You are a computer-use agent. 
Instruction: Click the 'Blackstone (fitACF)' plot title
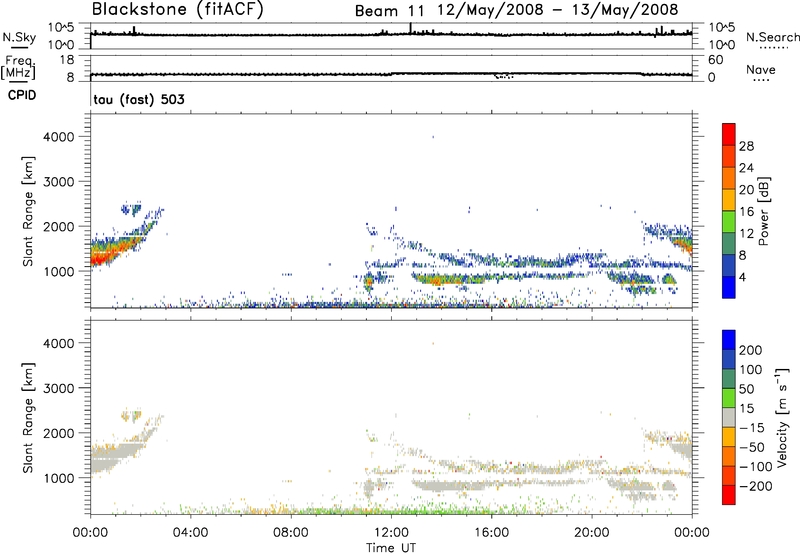(x=178, y=9)
